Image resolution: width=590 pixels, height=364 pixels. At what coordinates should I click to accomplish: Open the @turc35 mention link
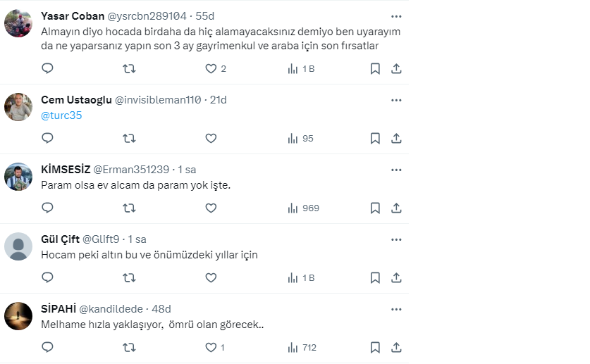pos(61,115)
